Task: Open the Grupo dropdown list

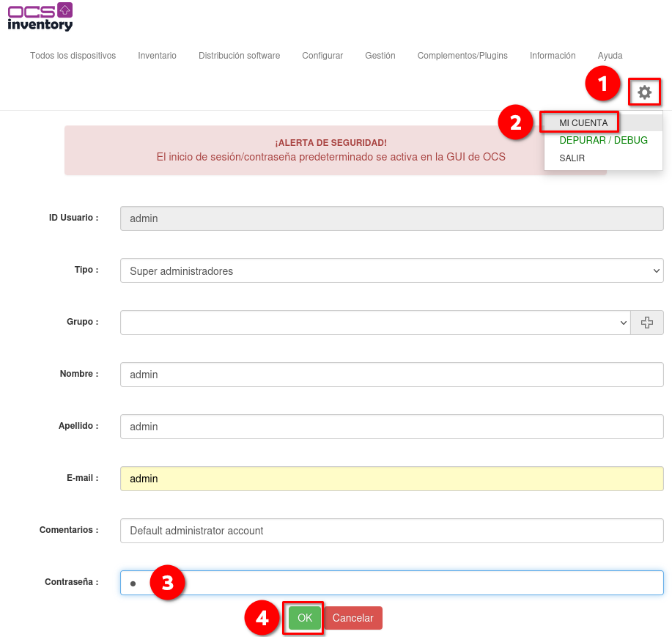Action: pos(375,323)
